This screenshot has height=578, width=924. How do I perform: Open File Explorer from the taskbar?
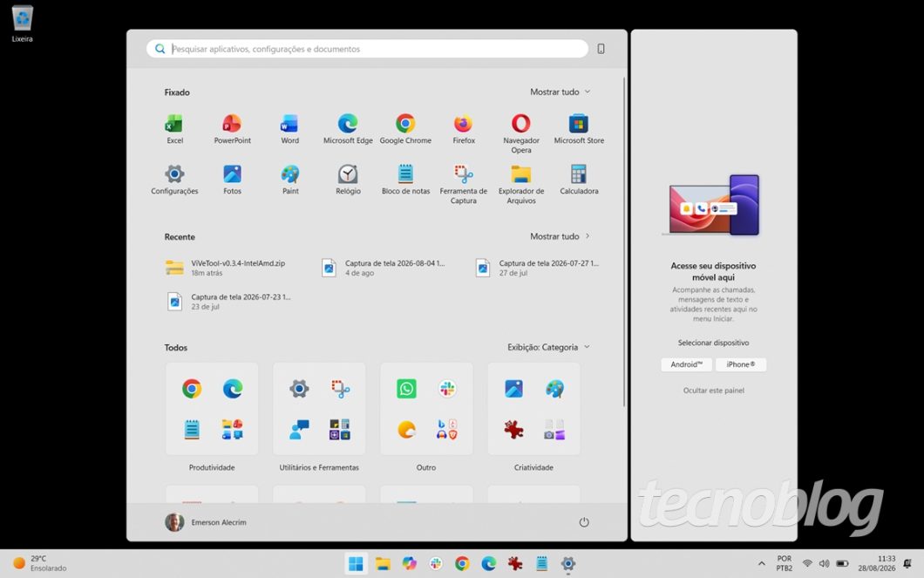point(383,564)
